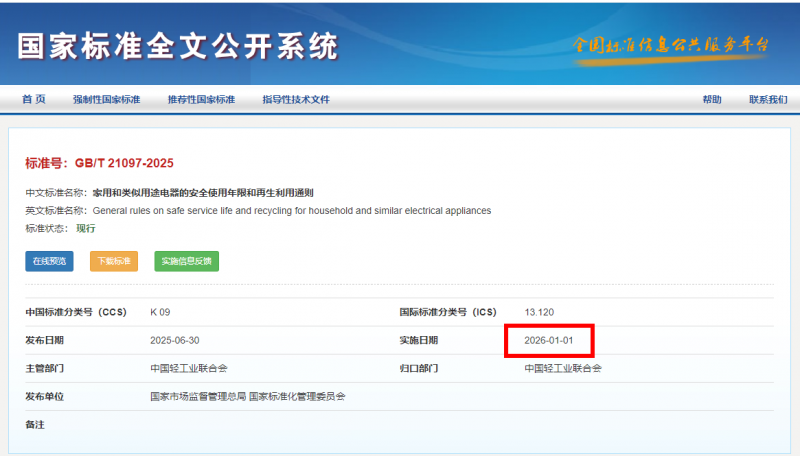Click 中国轻工业联合会 in the 归口部门 row
Viewport: 800px width, 456px height.
coord(563,368)
